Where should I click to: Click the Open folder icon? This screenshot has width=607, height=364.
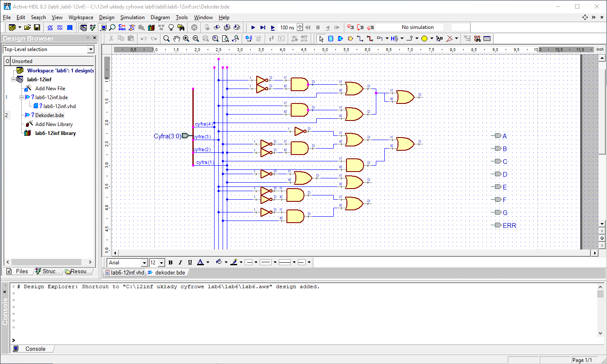point(28,27)
